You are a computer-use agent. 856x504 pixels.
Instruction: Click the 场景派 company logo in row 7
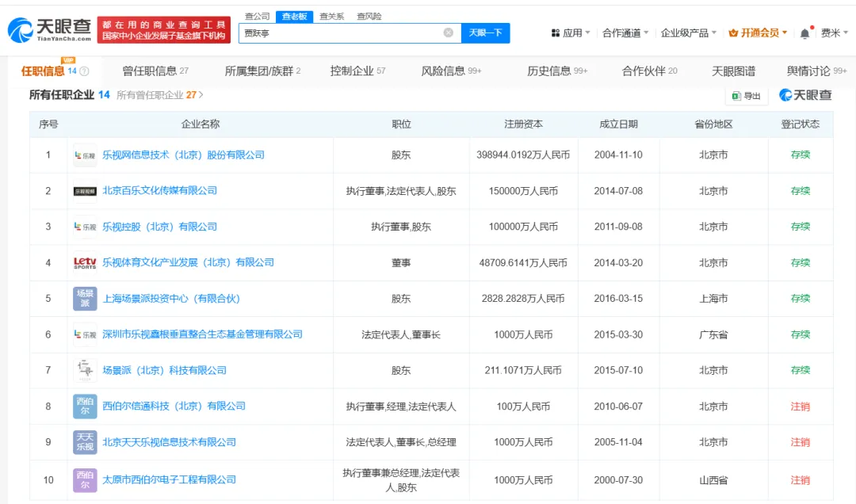(x=85, y=370)
